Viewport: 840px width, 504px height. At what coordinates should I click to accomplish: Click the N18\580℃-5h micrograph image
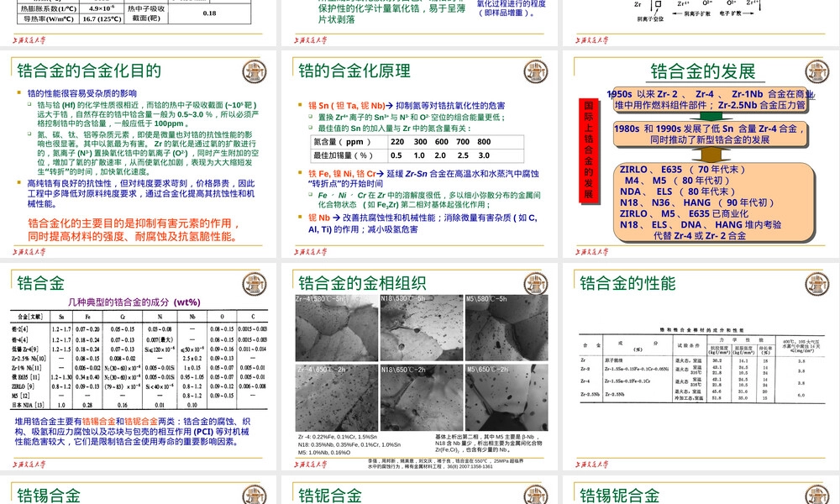click(x=421, y=328)
